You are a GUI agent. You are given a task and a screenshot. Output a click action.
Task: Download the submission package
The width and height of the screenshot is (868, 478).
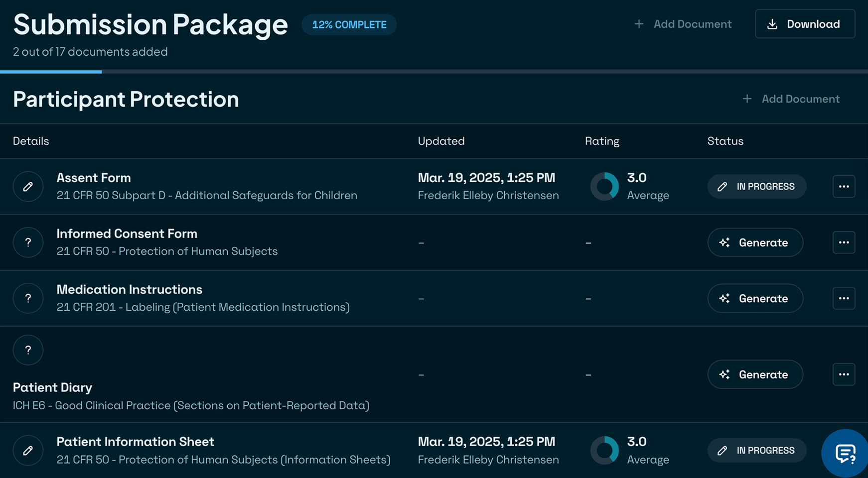(805, 24)
